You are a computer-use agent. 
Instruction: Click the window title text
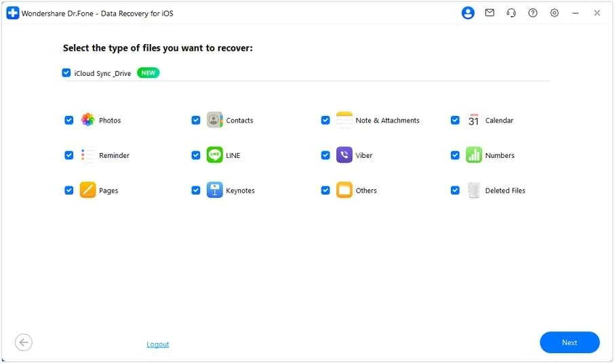coord(97,14)
